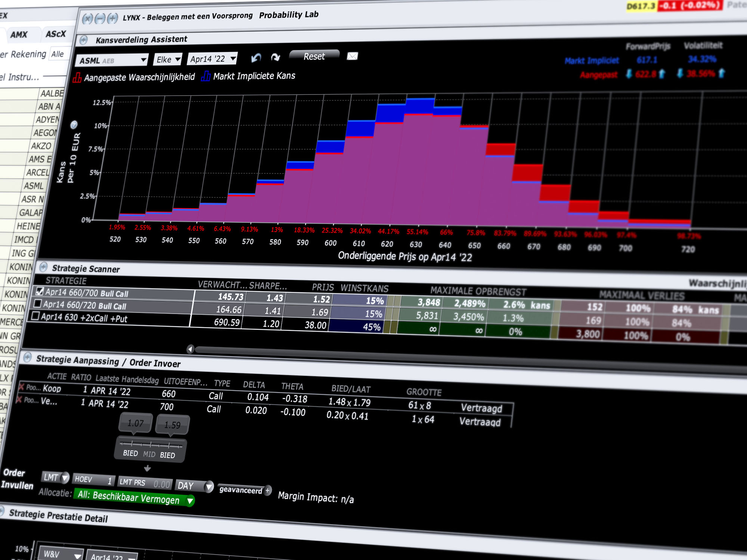747x560 pixels.
Task: Select AKZO in the background stock list
Action: [41, 146]
